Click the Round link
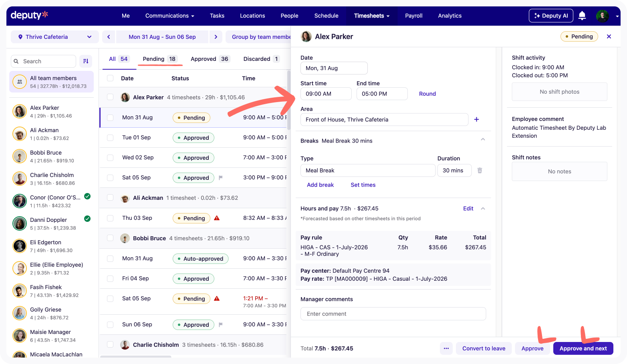 pyautogui.click(x=427, y=94)
